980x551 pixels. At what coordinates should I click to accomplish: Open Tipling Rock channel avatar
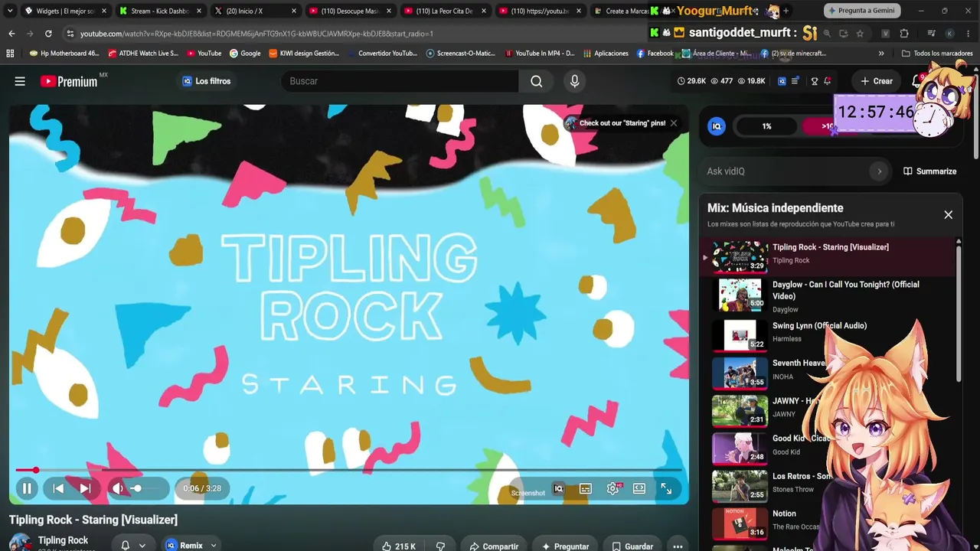[21, 543]
